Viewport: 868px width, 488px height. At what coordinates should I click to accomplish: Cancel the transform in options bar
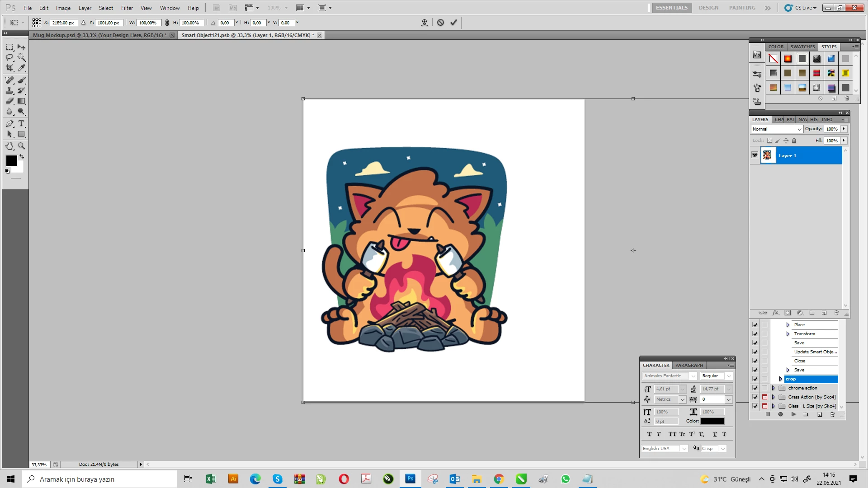[440, 23]
